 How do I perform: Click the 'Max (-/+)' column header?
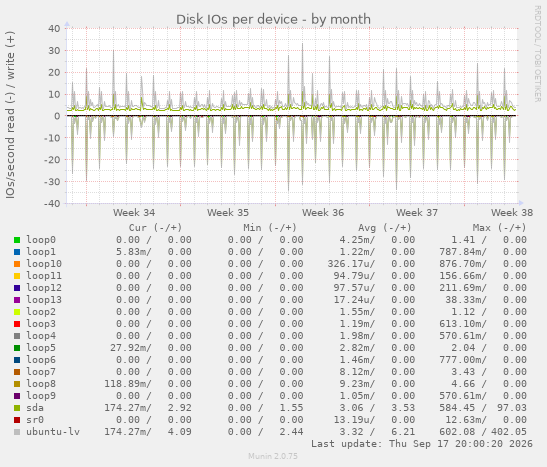tap(499, 228)
